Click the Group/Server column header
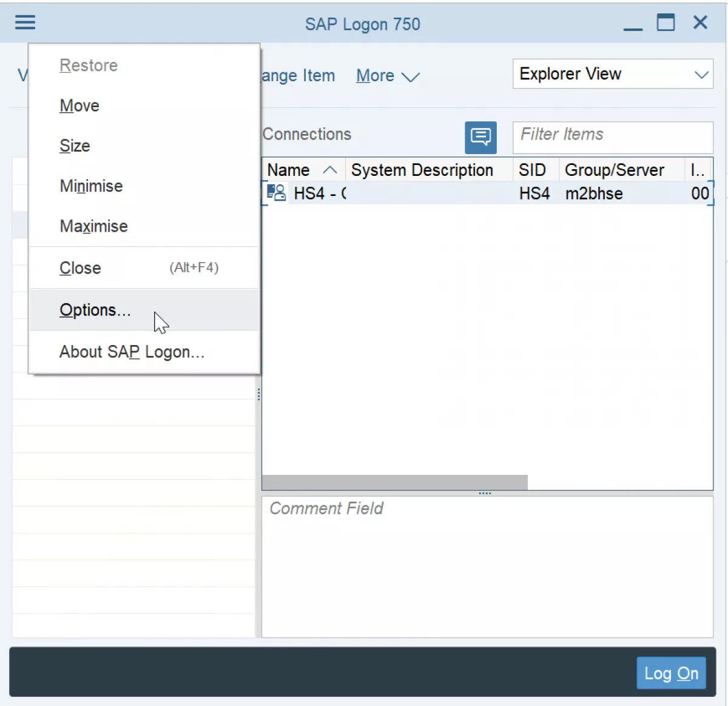 pos(622,170)
